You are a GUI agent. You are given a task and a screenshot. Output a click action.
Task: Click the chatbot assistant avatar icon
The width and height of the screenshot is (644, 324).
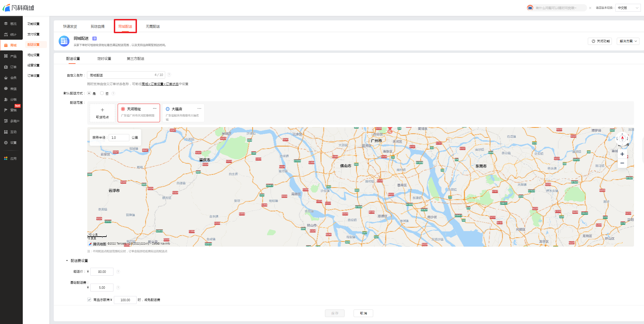[530, 8]
